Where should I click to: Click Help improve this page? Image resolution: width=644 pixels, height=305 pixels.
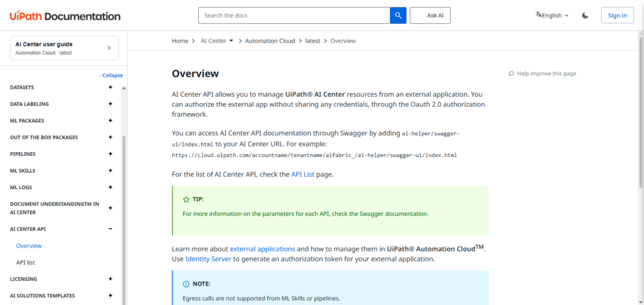click(542, 74)
